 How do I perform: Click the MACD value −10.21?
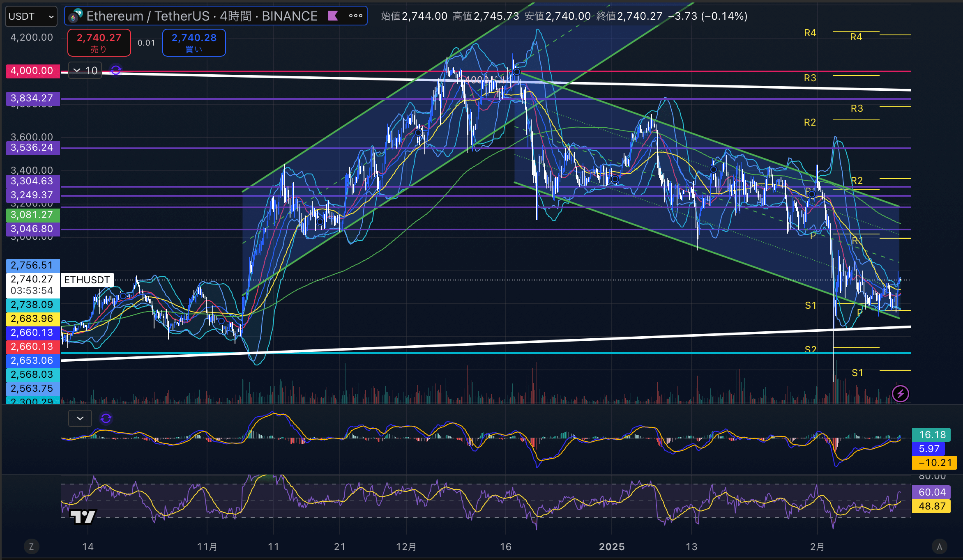(935, 463)
